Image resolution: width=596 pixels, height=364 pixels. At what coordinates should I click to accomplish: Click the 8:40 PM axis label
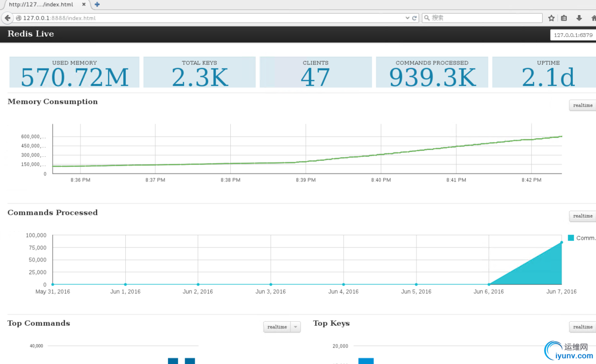(381, 180)
